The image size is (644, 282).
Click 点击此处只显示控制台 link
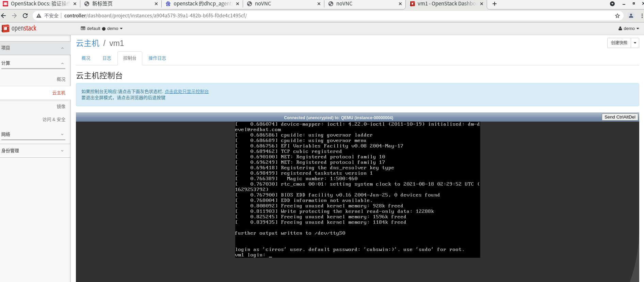(x=187, y=92)
